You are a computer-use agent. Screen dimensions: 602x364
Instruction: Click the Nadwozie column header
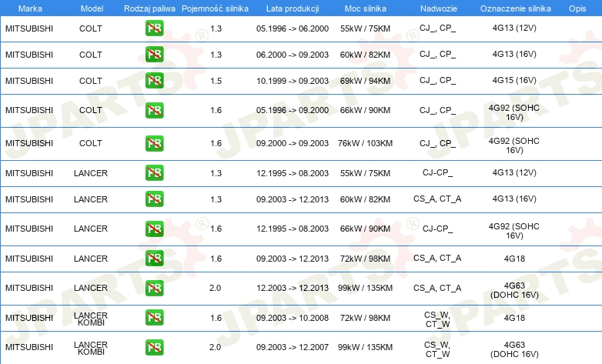pos(439,8)
